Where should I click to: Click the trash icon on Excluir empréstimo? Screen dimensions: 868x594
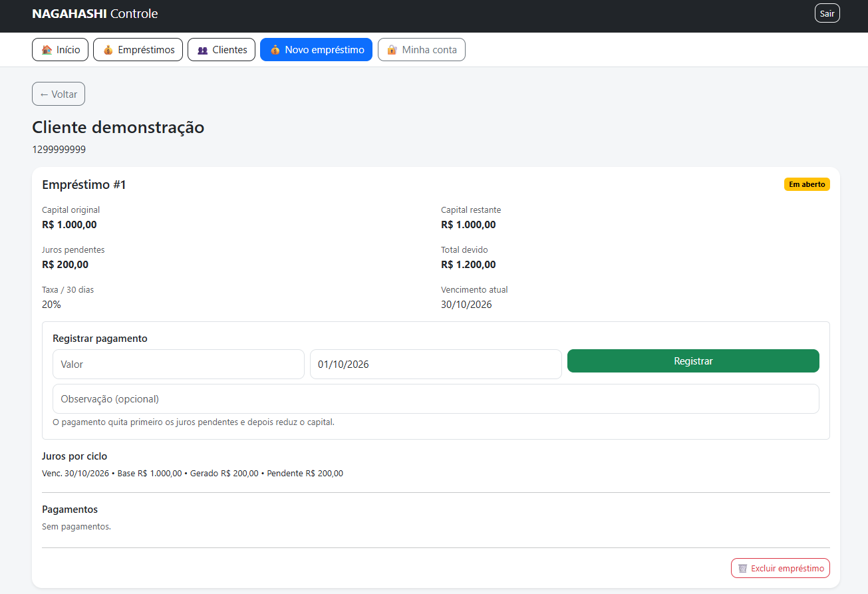point(743,569)
